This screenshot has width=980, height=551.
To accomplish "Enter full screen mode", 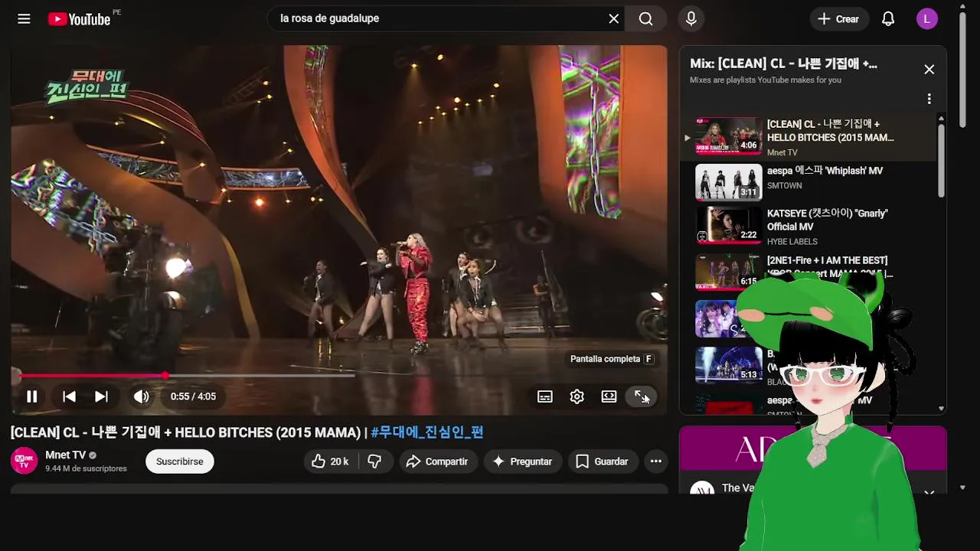I will (642, 396).
